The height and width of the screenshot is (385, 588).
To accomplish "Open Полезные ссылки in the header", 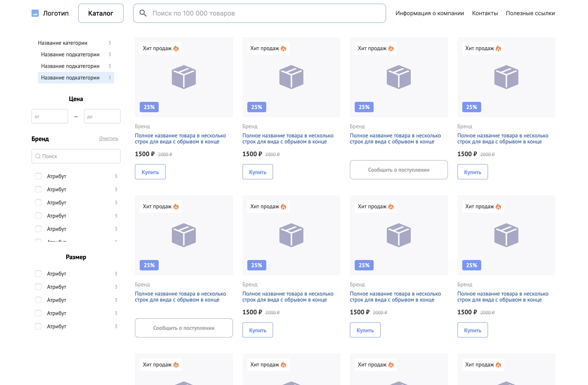I will coord(530,13).
